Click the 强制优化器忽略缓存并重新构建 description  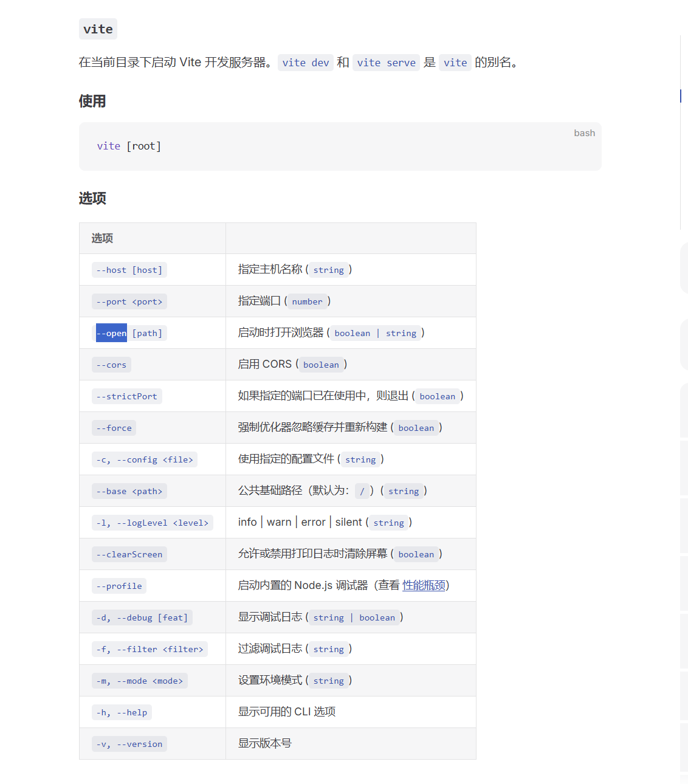click(312, 427)
